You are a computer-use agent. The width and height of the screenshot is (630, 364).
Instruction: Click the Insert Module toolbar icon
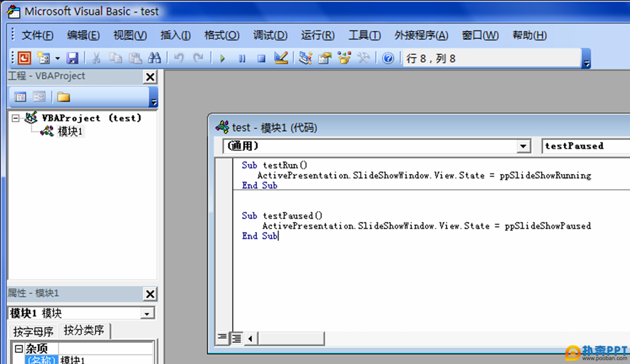(x=43, y=58)
